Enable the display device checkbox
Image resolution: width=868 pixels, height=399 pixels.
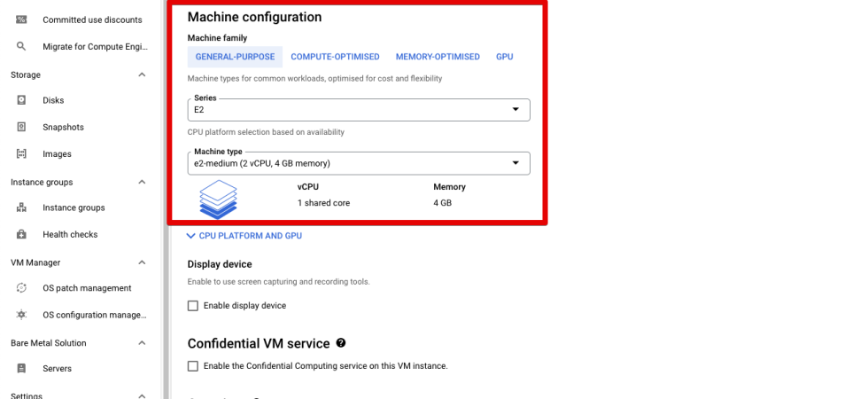(193, 306)
